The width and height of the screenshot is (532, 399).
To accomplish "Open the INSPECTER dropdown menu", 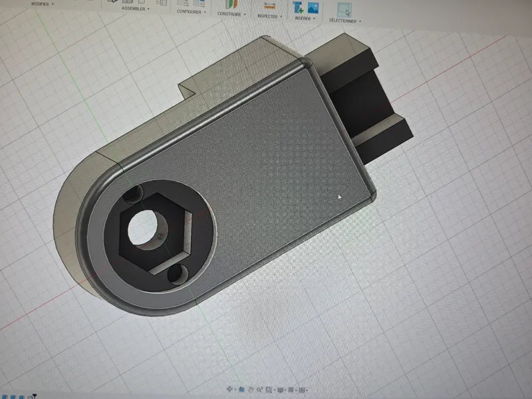I will click(x=270, y=16).
